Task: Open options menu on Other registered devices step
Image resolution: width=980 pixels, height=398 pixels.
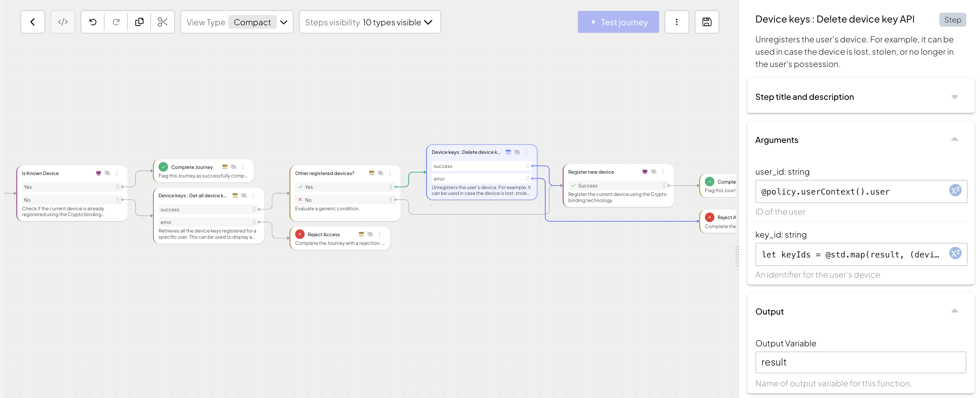Action: [390, 173]
